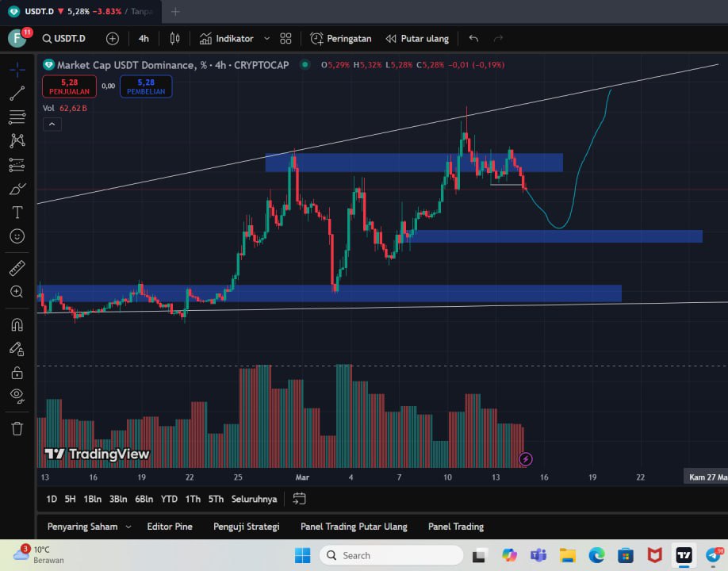Screen dimensions: 728x571
Task: Click the blue PEMBELIAN buy button
Action: pyautogui.click(x=146, y=86)
